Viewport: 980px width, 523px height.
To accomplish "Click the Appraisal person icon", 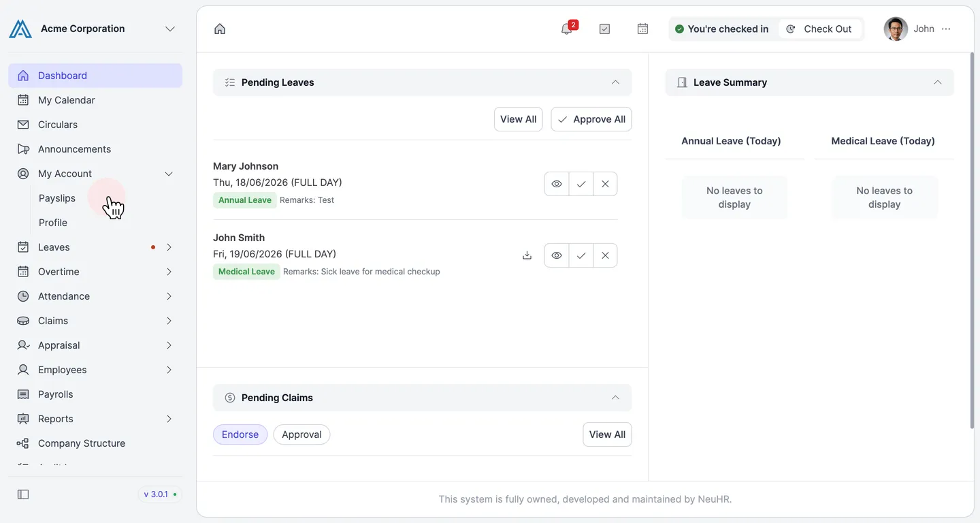I will (x=23, y=345).
